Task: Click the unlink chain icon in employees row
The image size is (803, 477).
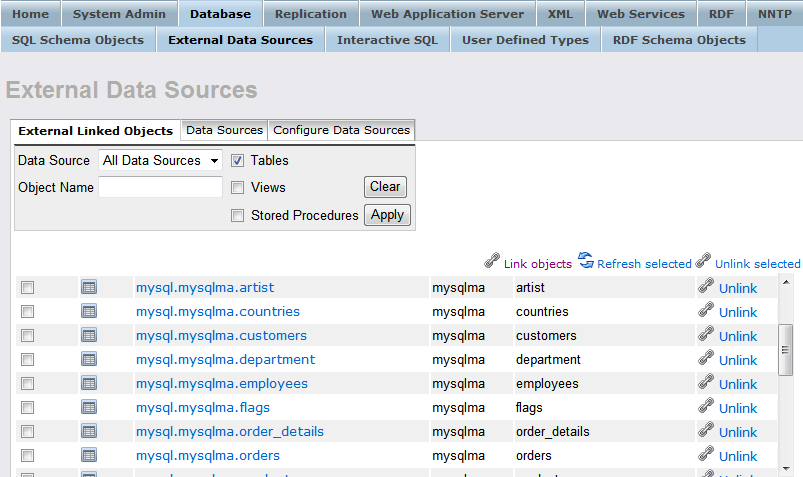Action: pyautogui.click(x=706, y=383)
